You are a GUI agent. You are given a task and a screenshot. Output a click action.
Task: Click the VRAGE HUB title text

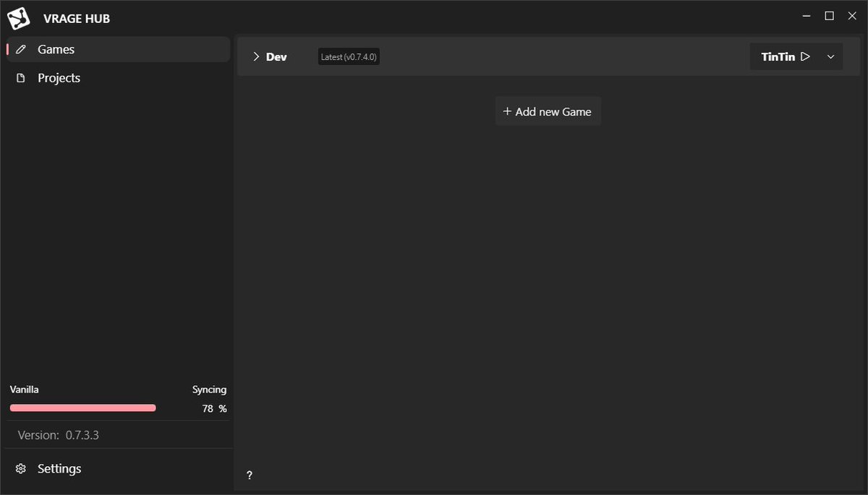pyautogui.click(x=77, y=19)
